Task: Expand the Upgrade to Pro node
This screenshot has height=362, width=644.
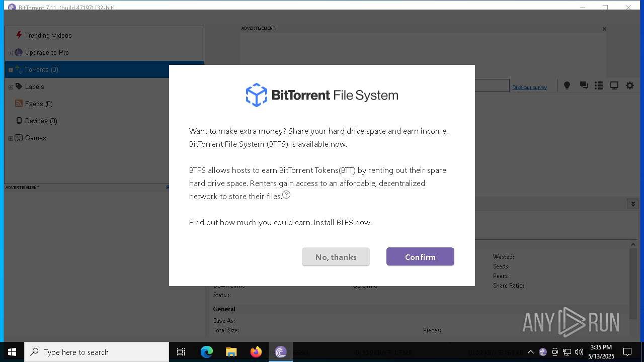Action: (x=11, y=53)
